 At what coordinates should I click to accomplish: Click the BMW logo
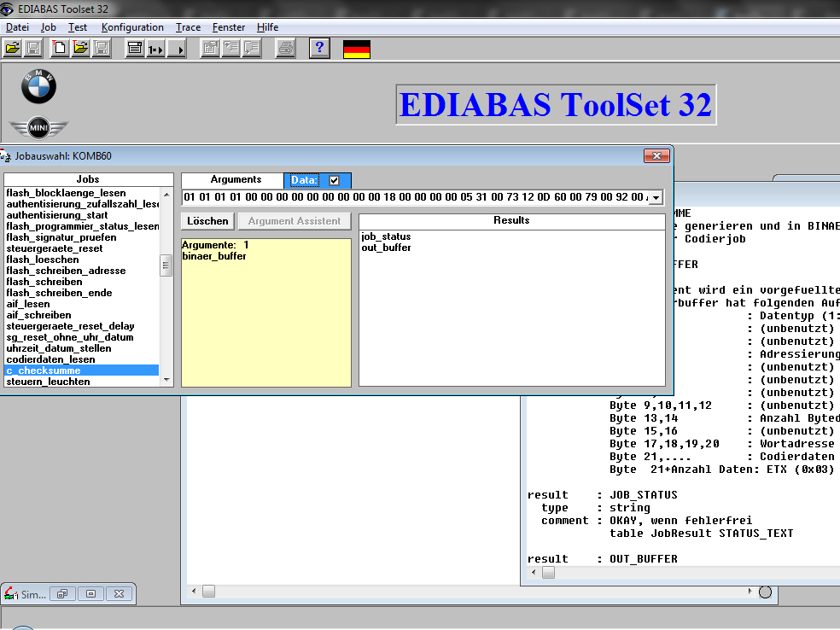click(38, 86)
